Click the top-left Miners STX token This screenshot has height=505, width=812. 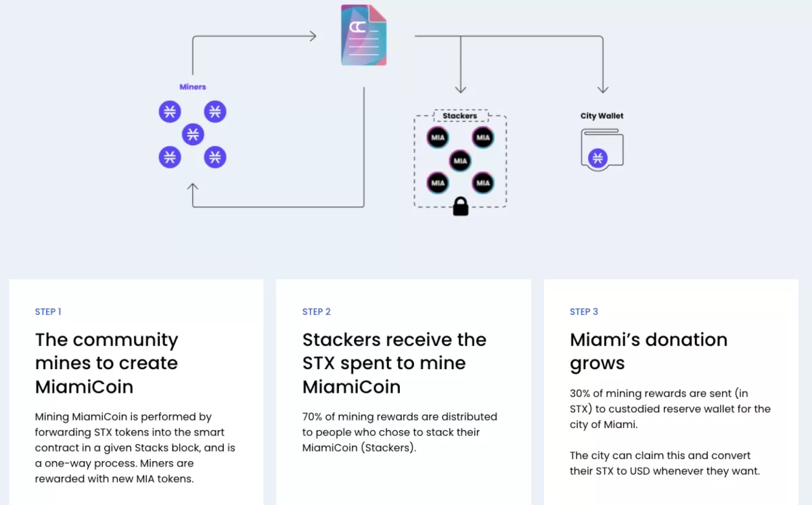tap(170, 112)
